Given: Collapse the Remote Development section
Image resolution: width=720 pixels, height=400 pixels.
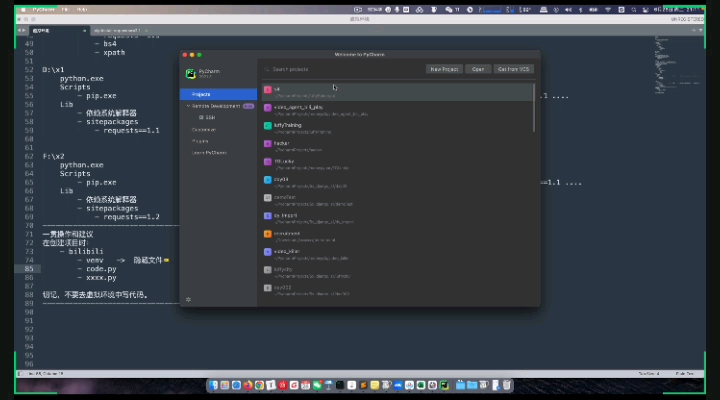Looking at the screenshot, I should pos(188,106).
